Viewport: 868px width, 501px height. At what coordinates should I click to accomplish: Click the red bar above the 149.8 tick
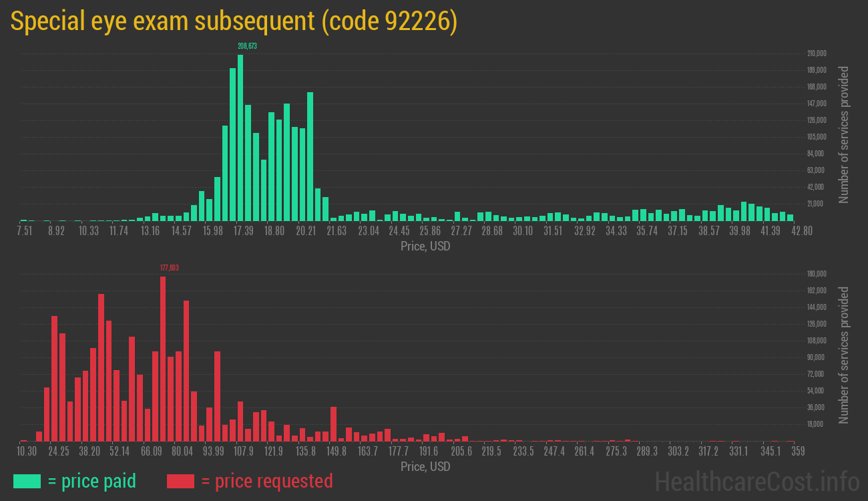click(333, 424)
